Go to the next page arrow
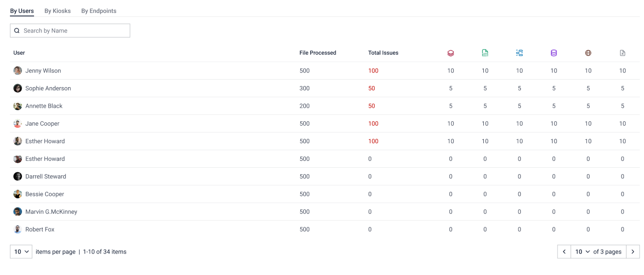 [x=633, y=251]
